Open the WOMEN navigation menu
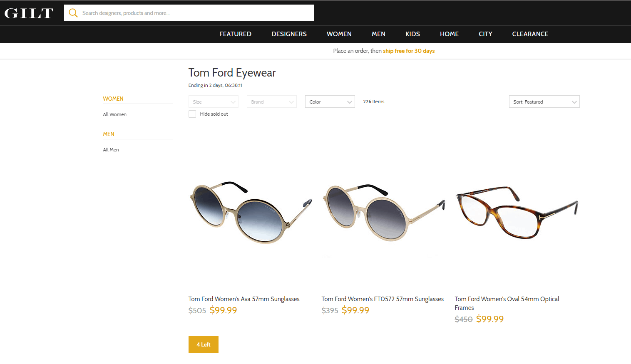The width and height of the screenshot is (631, 364). [x=339, y=34]
